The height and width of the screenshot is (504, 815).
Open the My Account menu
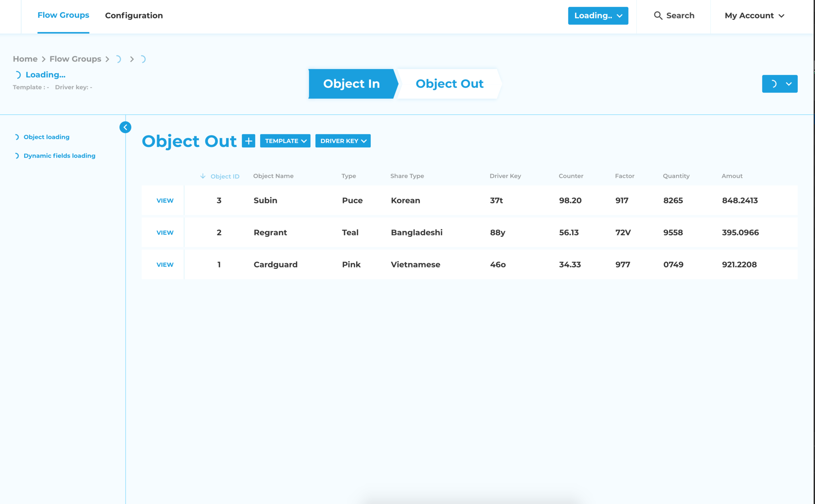(x=754, y=16)
